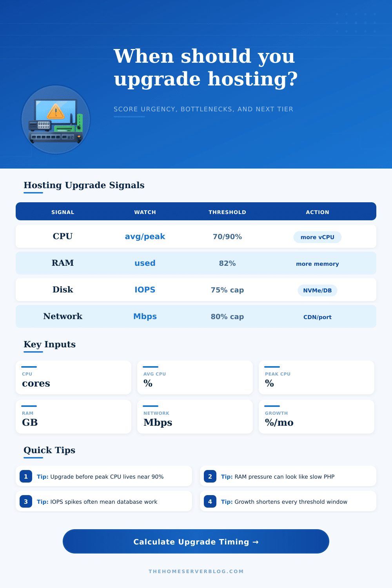Click the CPU cores input card

(73, 377)
